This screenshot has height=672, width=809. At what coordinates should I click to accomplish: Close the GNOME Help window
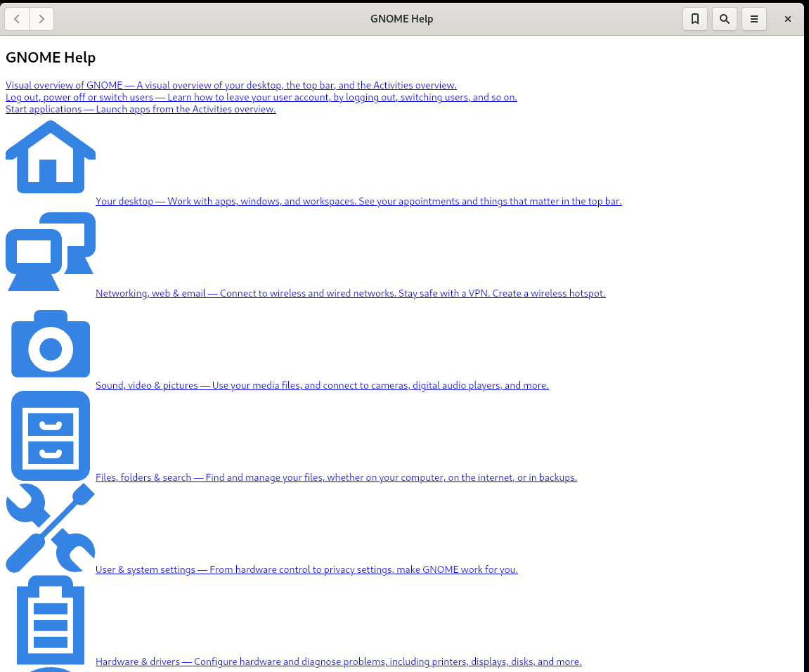pos(787,19)
